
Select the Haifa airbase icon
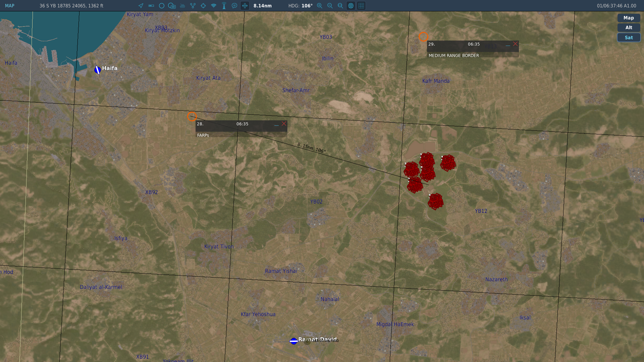click(98, 70)
